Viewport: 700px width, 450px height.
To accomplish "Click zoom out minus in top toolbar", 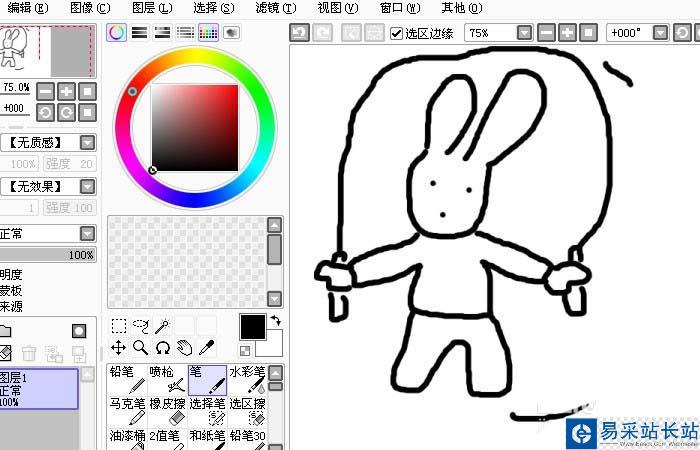I will [x=546, y=33].
